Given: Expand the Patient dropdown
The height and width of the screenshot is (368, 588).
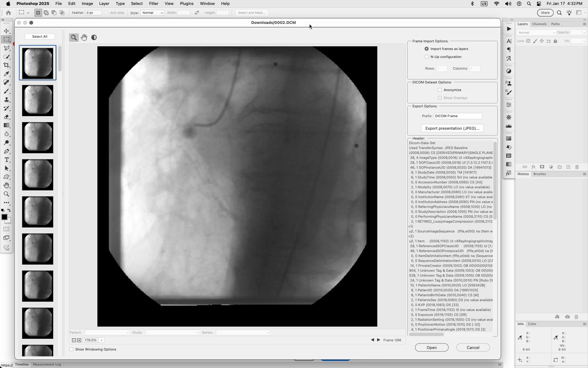Looking at the screenshot, I should [x=107, y=332].
